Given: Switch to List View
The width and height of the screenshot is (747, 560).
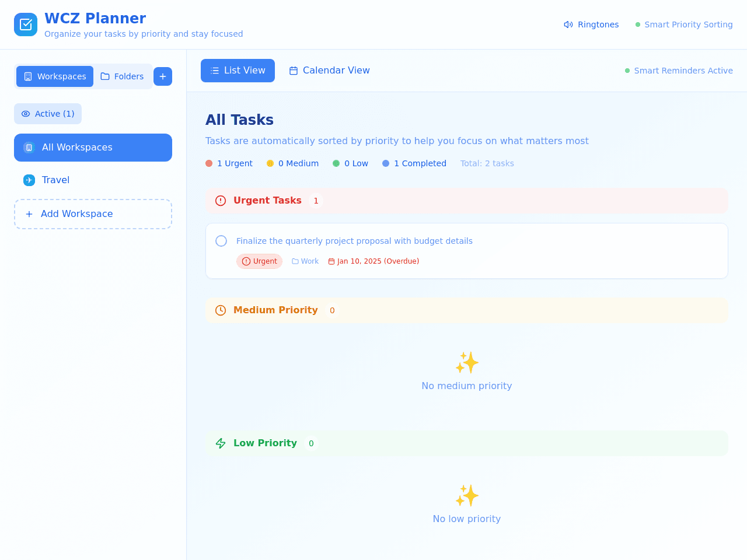Looking at the screenshot, I should coord(238,71).
